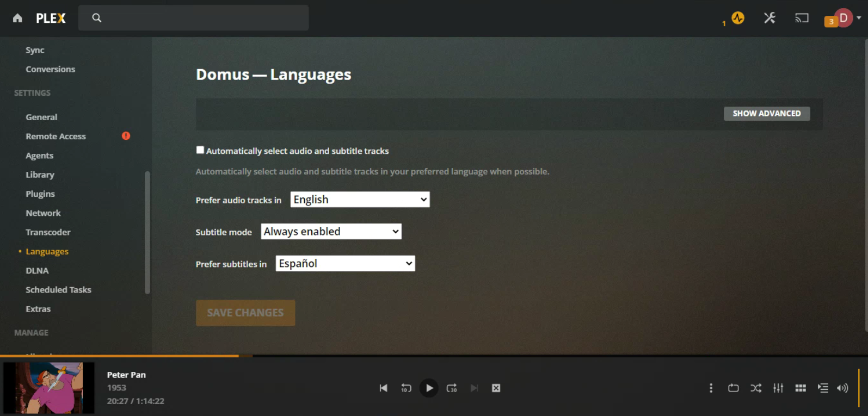
Task: Open the play queue icon
Action: (823, 388)
